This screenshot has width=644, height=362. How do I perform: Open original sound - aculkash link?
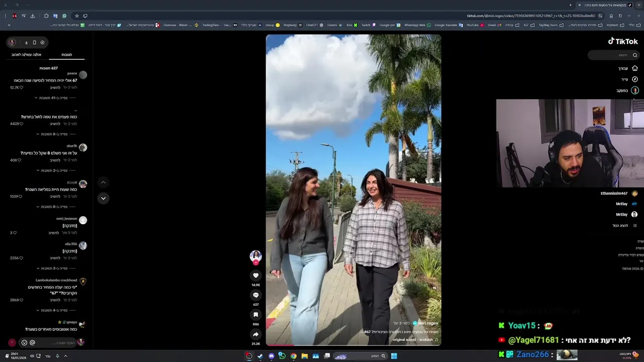pyautogui.click(x=416, y=340)
